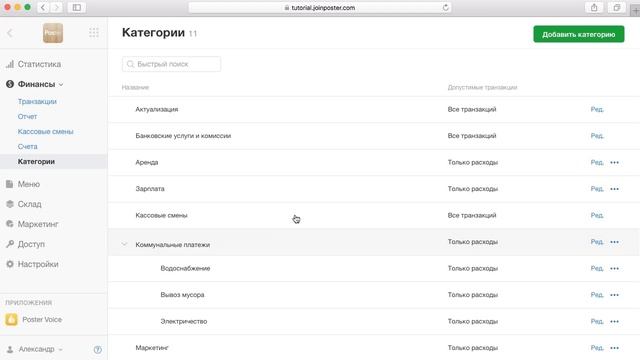Go forward in Safari browser
This screenshot has height=360, width=640.
[x=56, y=7]
